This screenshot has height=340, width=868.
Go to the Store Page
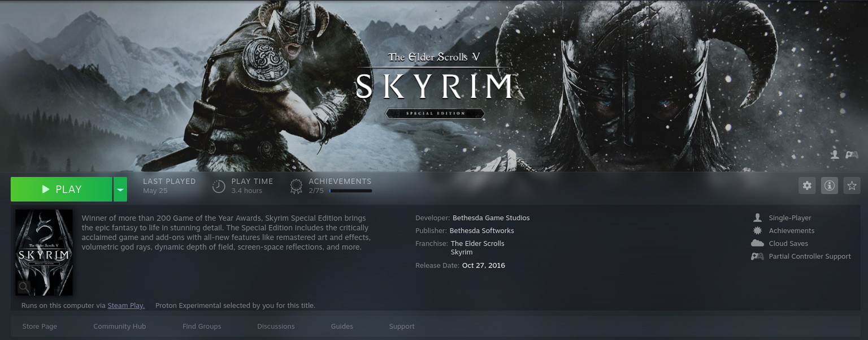pyautogui.click(x=40, y=326)
